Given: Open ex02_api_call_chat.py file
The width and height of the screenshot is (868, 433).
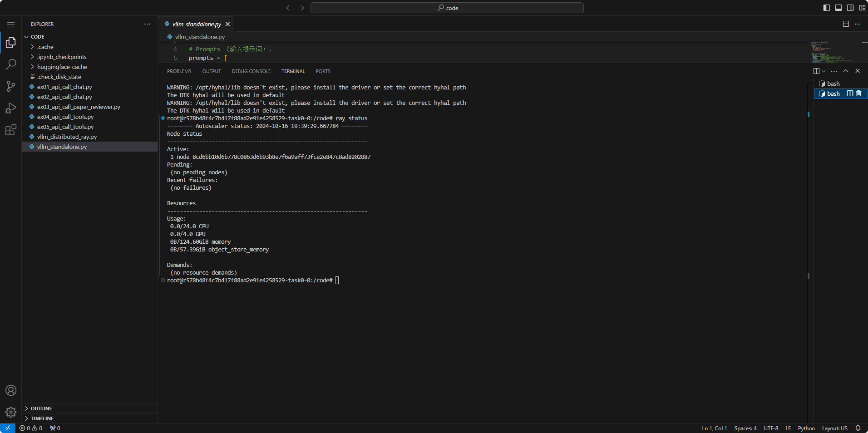Looking at the screenshot, I should 89,97.
